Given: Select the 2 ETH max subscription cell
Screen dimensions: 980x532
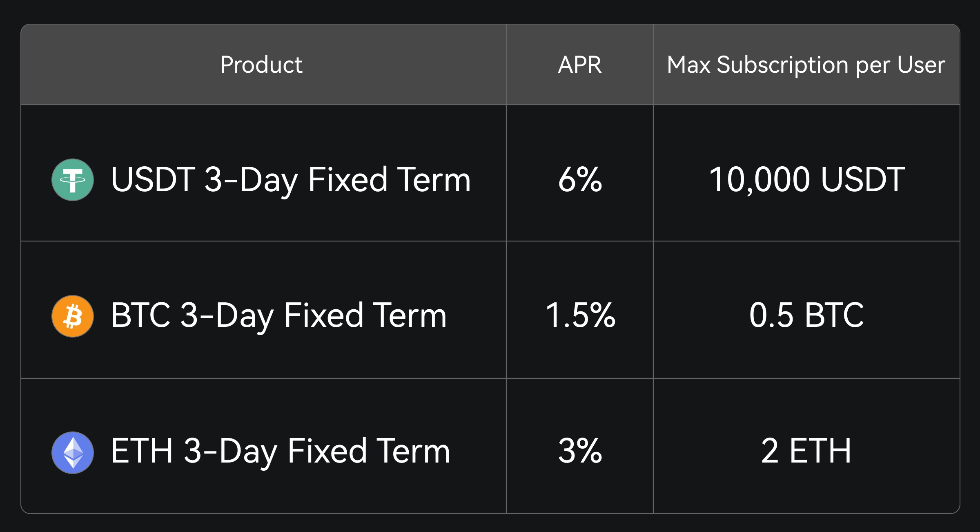Looking at the screenshot, I should tap(806, 452).
